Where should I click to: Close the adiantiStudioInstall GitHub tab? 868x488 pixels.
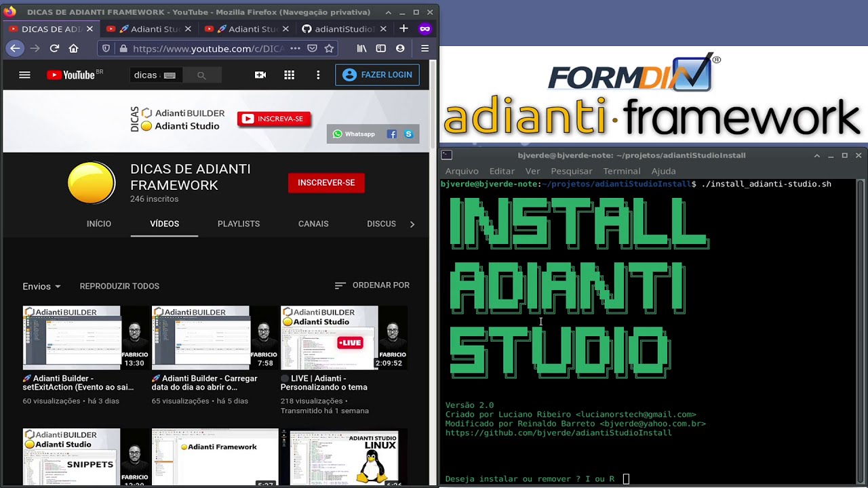point(383,28)
